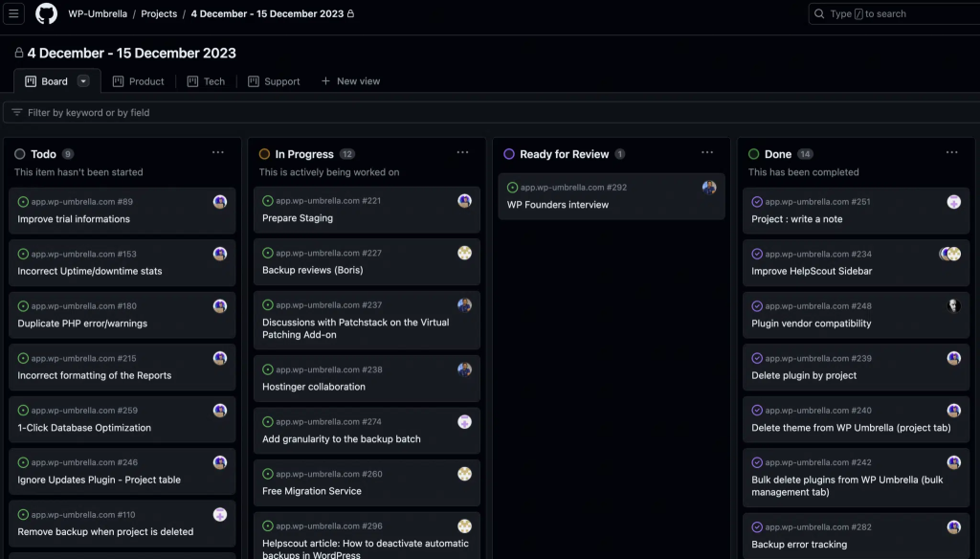This screenshot has height=559, width=980.
Task: Click closed-issue icon on issue #239 card
Action: [x=757, y=358]
